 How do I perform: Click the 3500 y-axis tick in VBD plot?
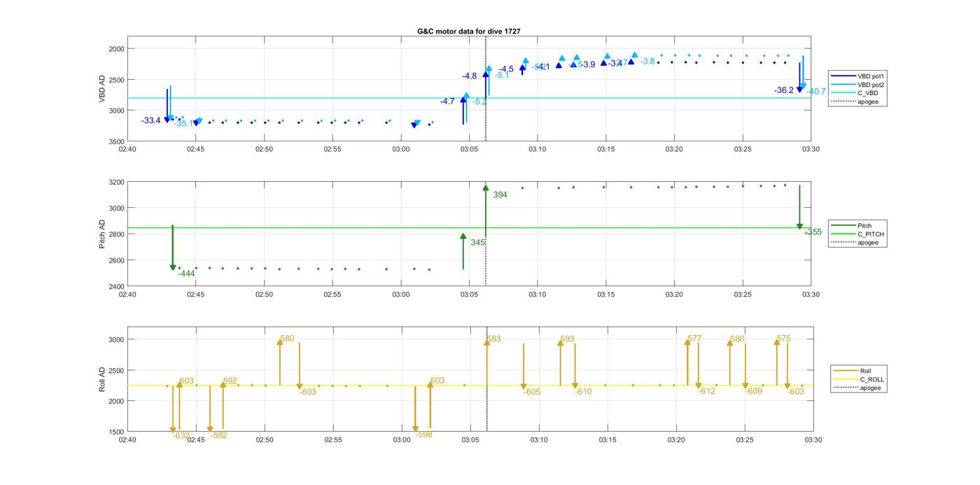pos(116,141)
